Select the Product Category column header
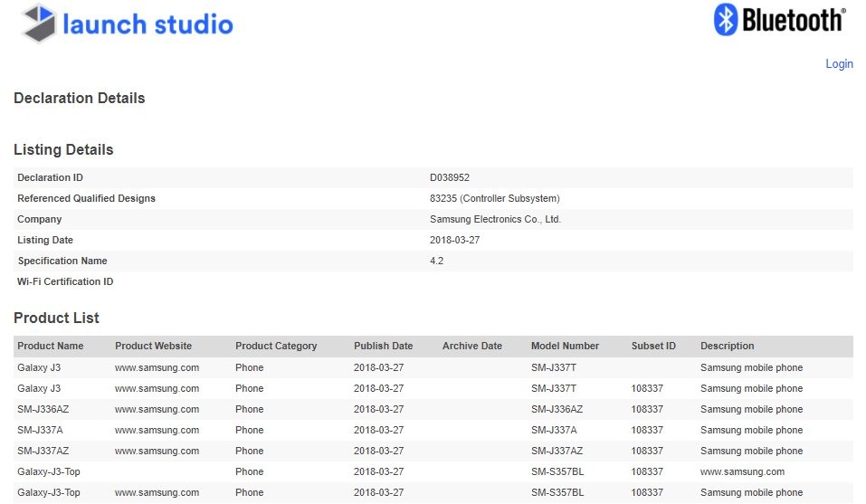The width and height of the screenshot is (866, 504). coord(276,346)
